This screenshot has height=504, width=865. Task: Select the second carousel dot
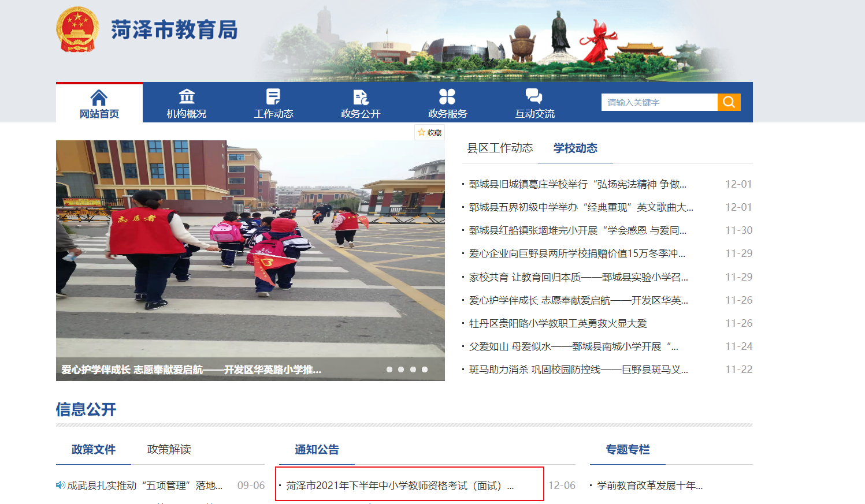coord(401,369)
